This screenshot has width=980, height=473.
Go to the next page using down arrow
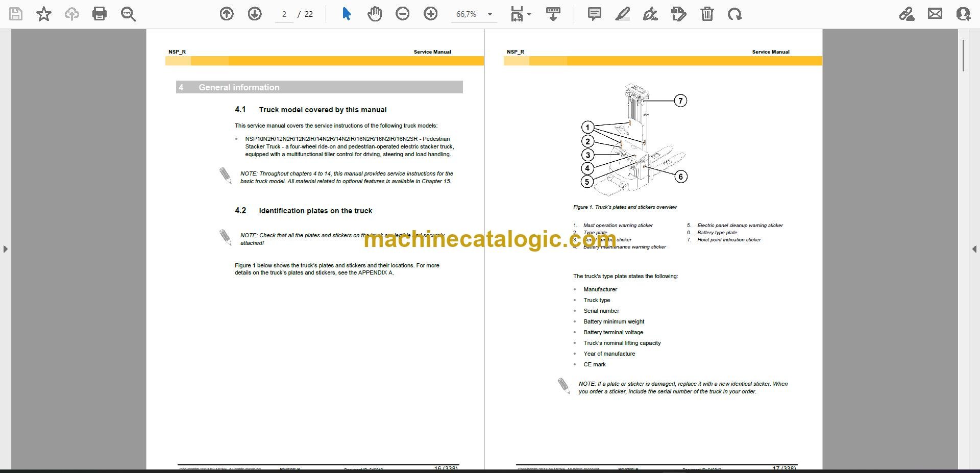[255, 14]
